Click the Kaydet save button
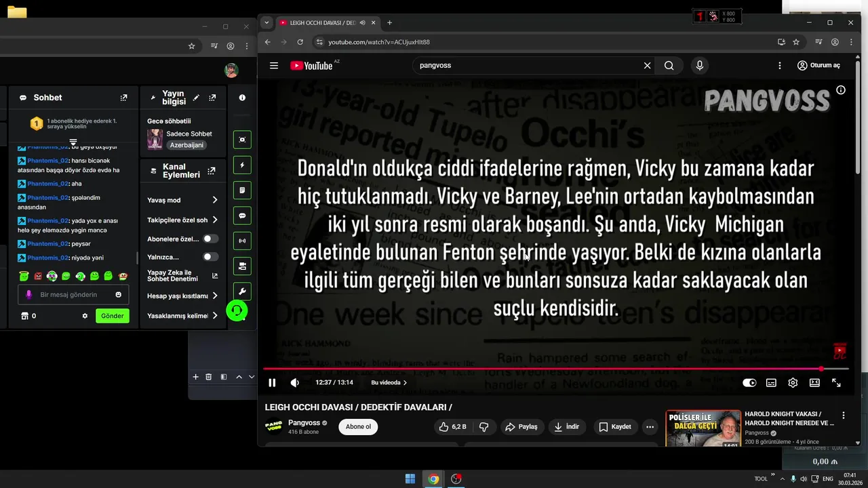The width and height of the screenshot is (868, 488). (615, 427)
